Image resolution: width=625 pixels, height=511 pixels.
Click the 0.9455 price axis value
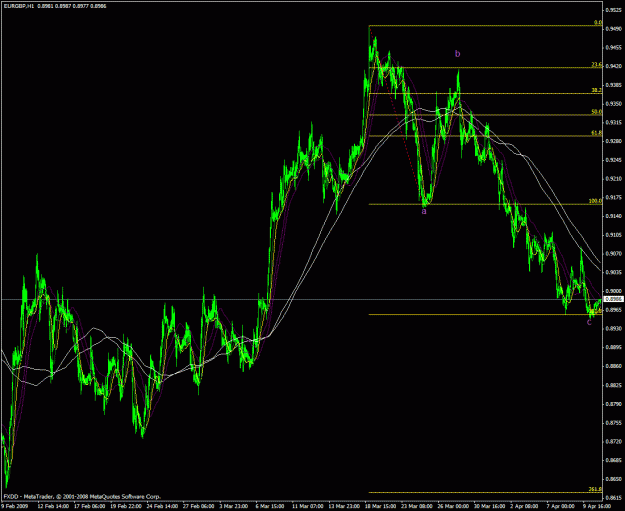click(x=613, y=47)
